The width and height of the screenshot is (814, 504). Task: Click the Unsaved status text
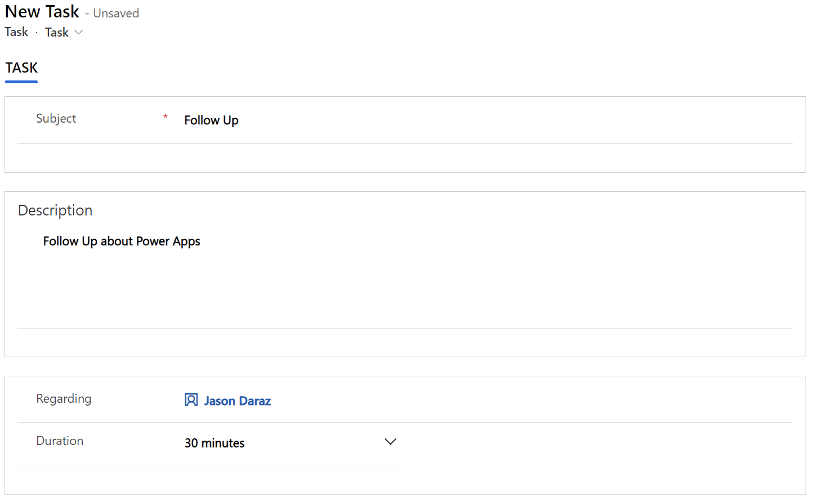click(x=116, y=13)
